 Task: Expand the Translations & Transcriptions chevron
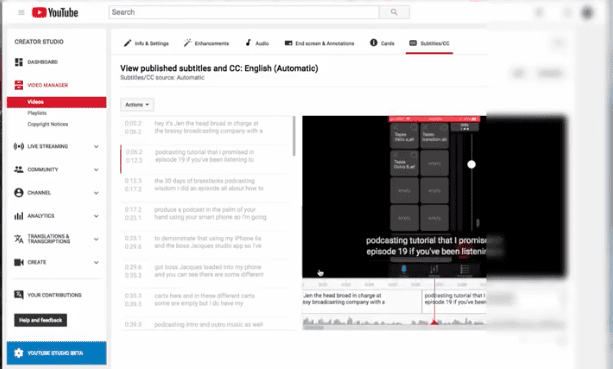96,239
